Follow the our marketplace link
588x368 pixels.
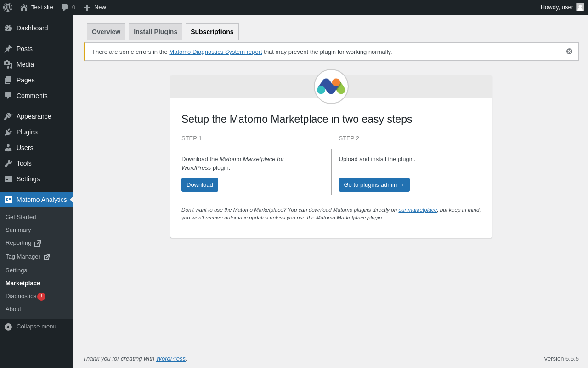click(418, 210)
